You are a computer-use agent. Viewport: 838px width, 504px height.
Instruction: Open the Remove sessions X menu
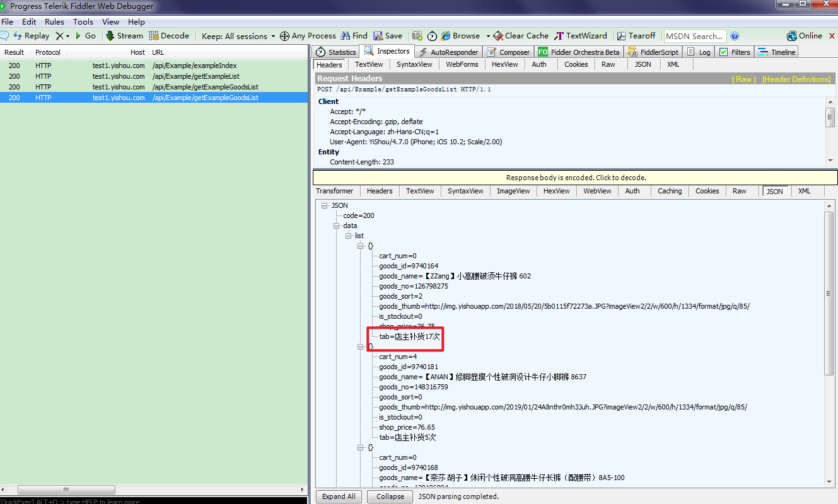click(62, 36)
